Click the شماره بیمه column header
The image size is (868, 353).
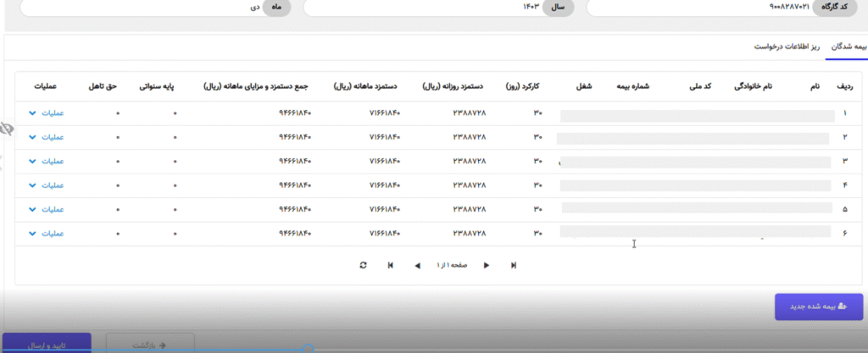click(633, 86)
